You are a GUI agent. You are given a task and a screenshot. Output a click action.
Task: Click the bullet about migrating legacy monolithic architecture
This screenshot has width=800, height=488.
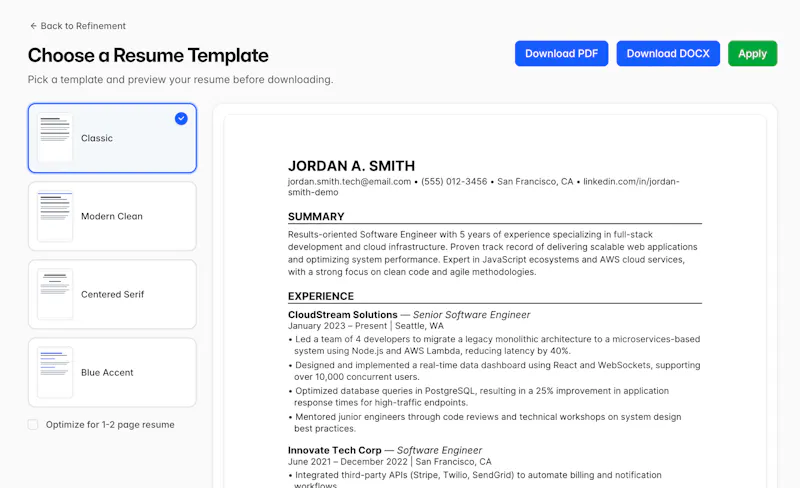point(494,345)
